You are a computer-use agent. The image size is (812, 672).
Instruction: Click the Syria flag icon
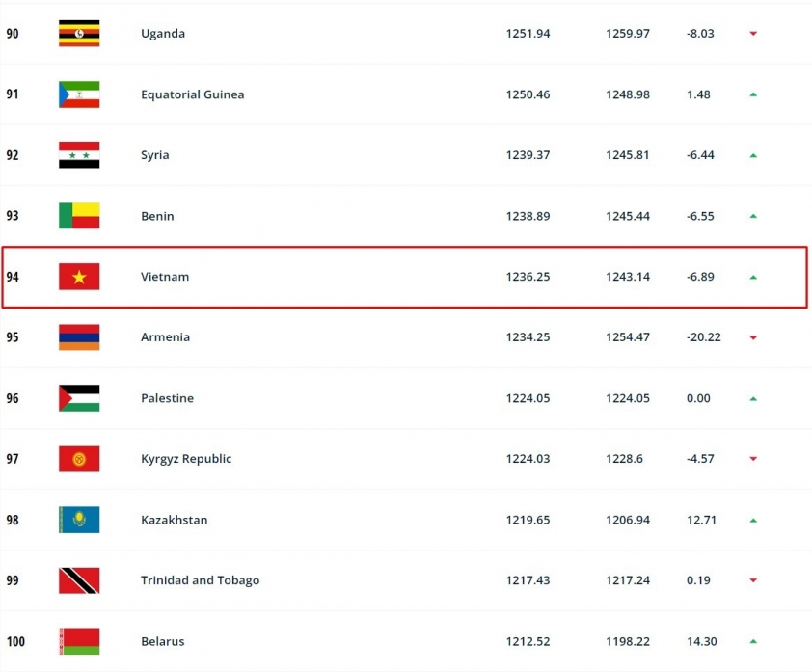(79, 155)
